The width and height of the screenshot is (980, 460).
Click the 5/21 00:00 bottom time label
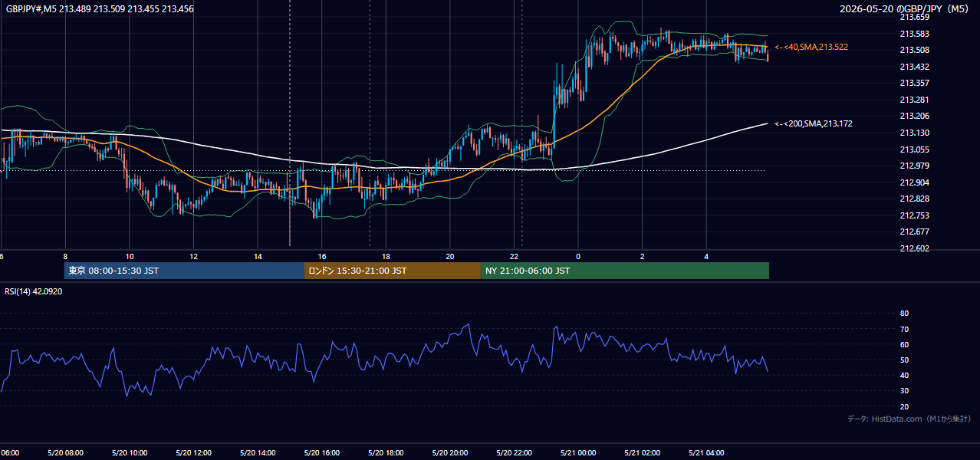click(578, 453)
